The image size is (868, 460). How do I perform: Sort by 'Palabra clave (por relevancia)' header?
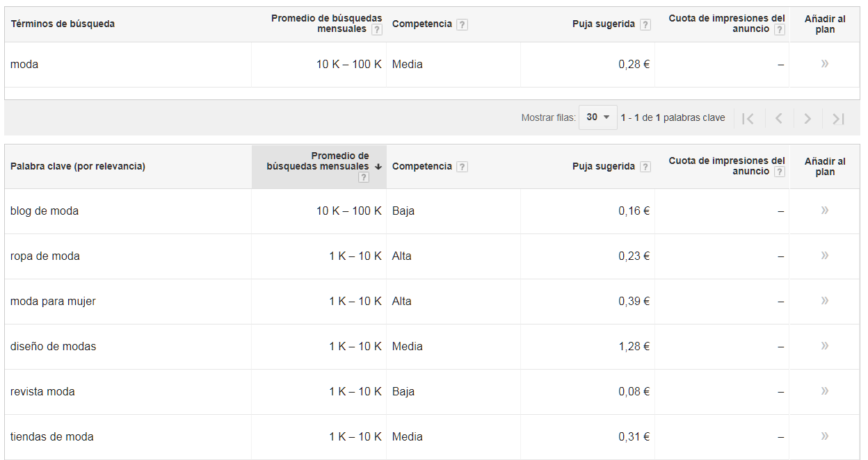tap(78, 167)
